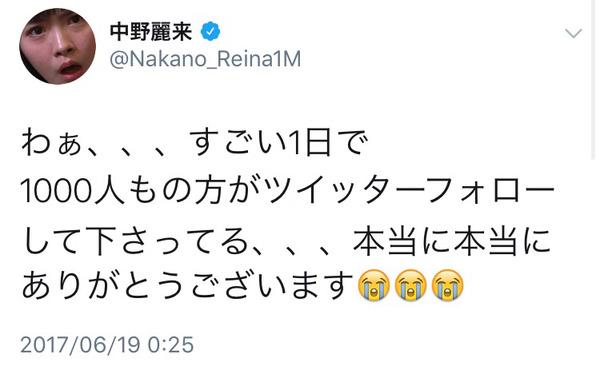Click the tweet line starting with わぁ
600x370 pixels.
195,143
